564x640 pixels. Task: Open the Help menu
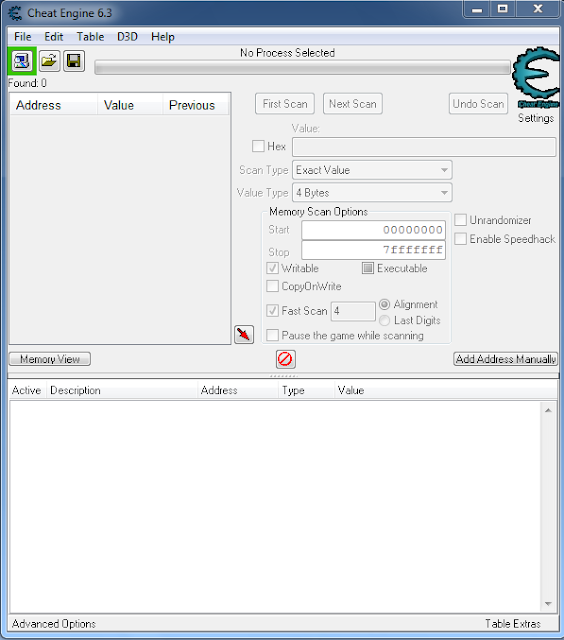tap(162, 37)
